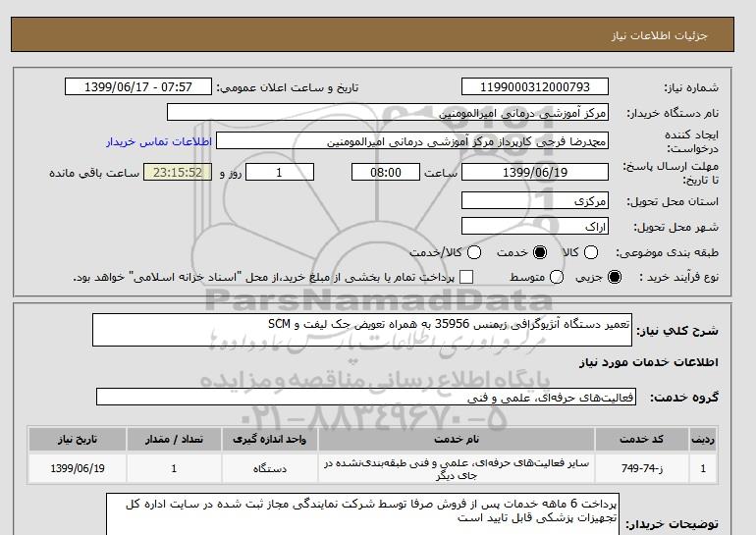Select the خدمت radio button
The width and height of the screenshot is (756, 535).
[540, 252]
